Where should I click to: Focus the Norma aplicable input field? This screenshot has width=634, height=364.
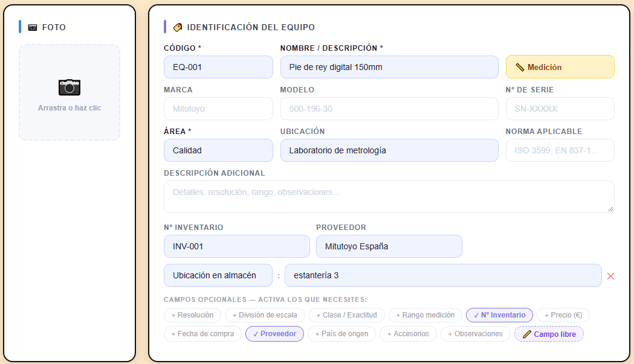(560, 150)
